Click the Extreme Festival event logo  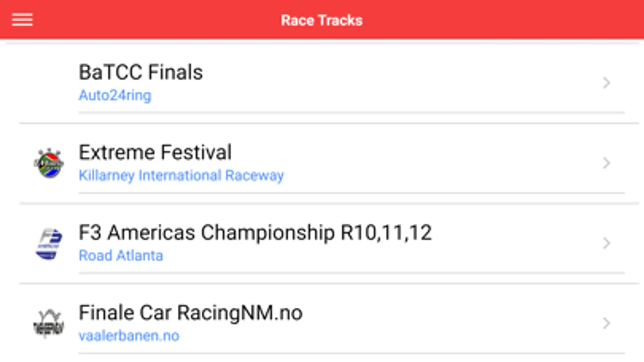pyautogui.click(x=49, y=163)
